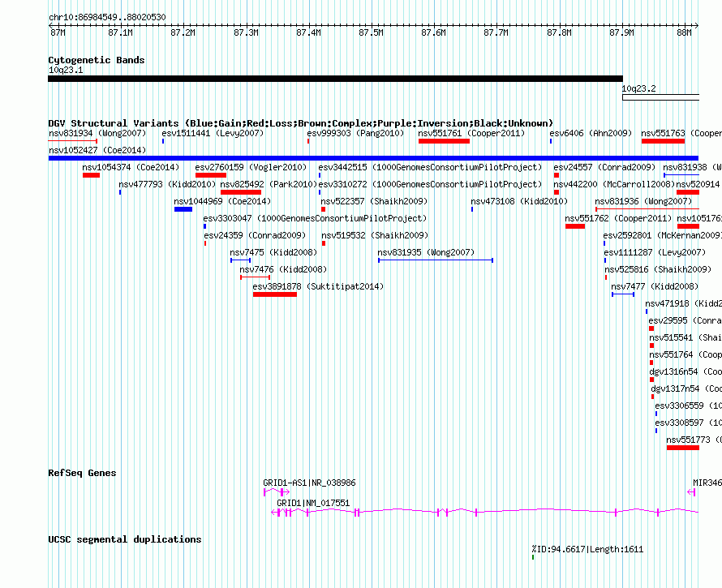Select nsv519532 (Shaikh2009) label
722x588 pixels.
375,235
